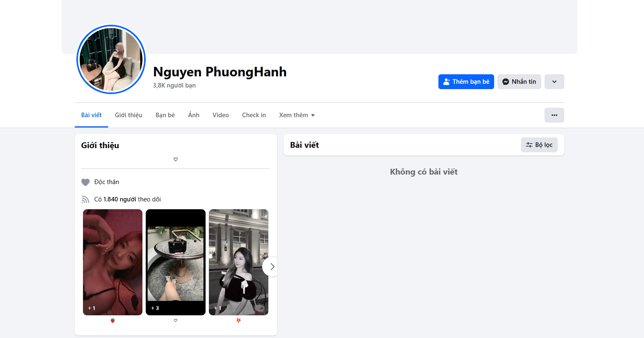
Task: Open the three-dots profile options menu
Action: [554, 115]
